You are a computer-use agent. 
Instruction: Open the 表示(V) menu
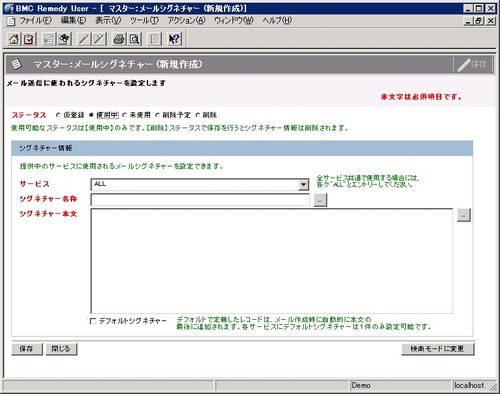tap(108, 21)
